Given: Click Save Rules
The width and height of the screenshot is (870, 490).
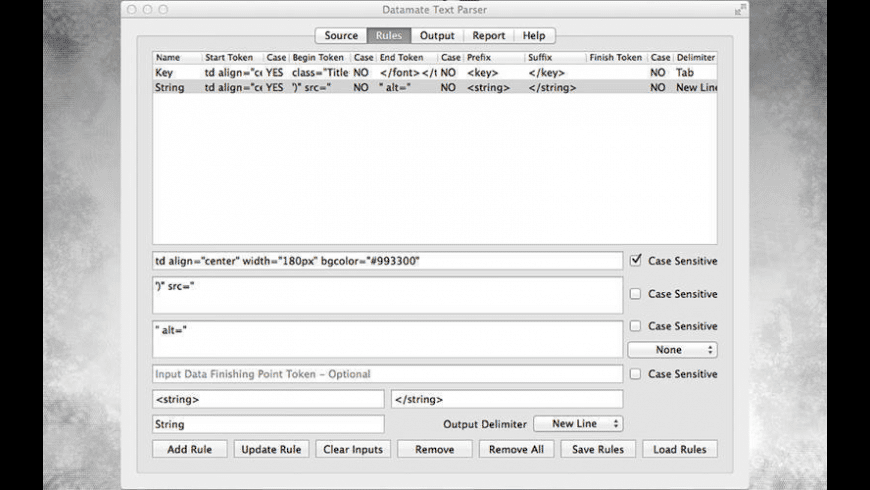Looking at the screenshot, I should pos(598,449).
